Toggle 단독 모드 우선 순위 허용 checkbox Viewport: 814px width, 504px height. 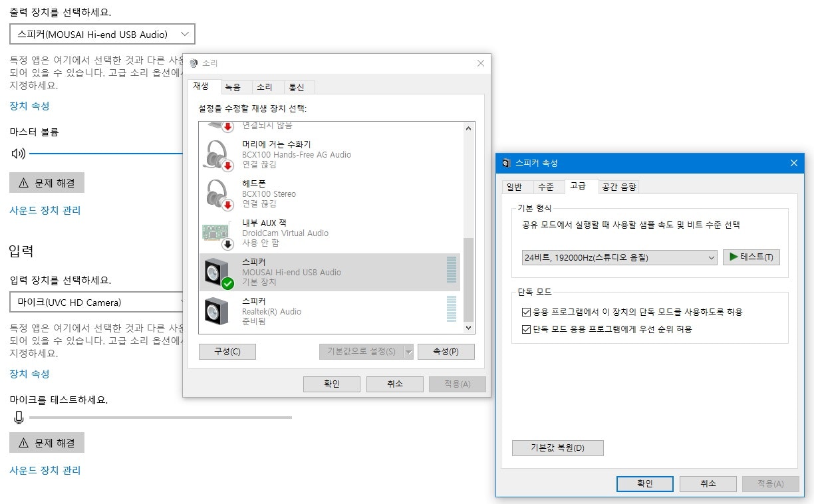(x=527, y=329)
